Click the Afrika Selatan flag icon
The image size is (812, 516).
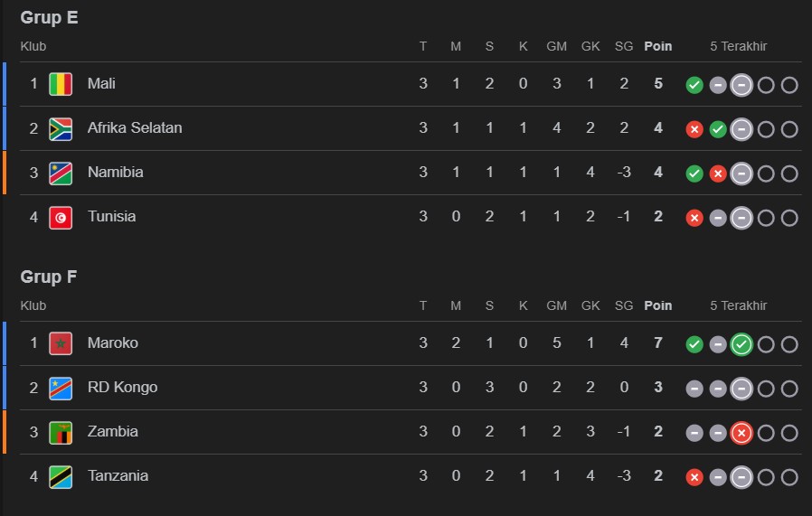coord(61,128)
